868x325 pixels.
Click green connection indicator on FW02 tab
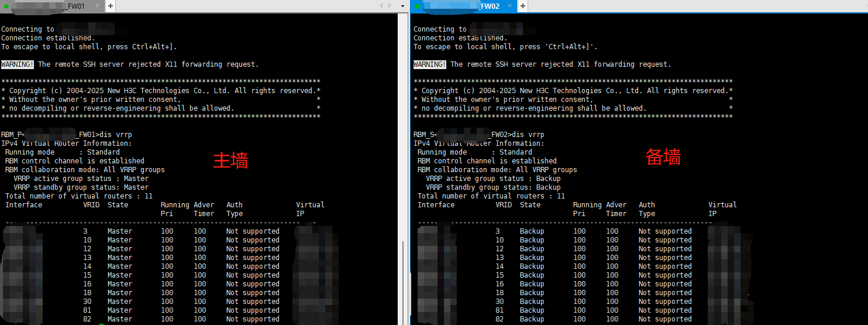pyautogui.click(x=416, y=6)
